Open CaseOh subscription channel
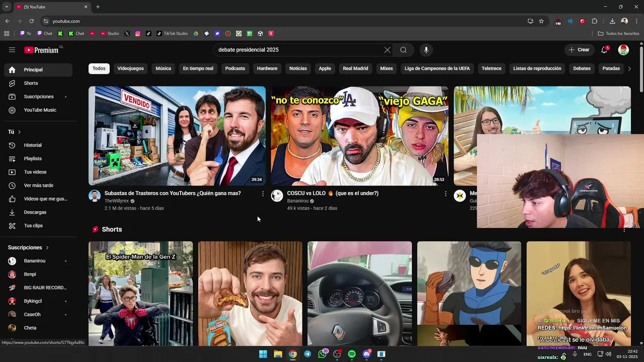Image resolution: width=644 pixels, height=362 pixels. [38, 315]
